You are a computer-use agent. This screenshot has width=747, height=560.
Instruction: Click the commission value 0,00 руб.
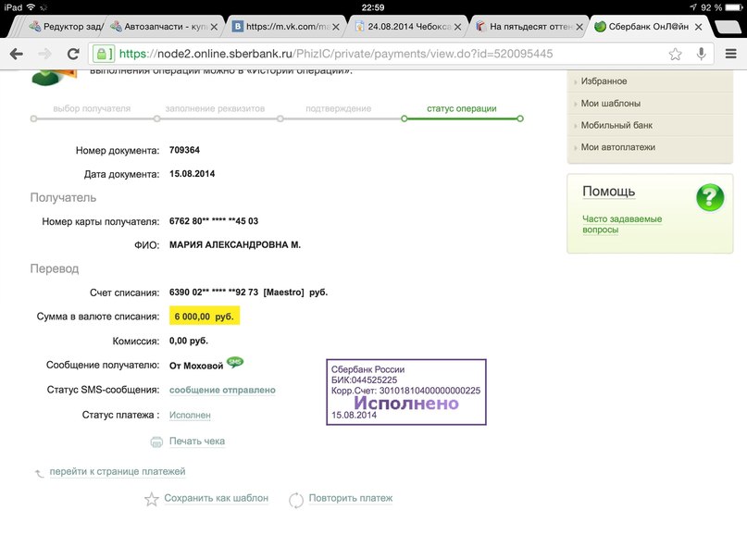[189, 341]
